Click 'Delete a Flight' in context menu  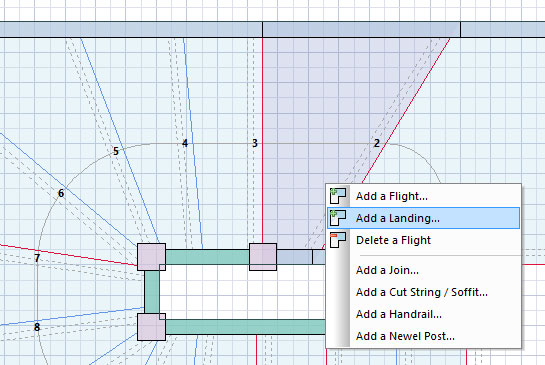click(423, 240)
